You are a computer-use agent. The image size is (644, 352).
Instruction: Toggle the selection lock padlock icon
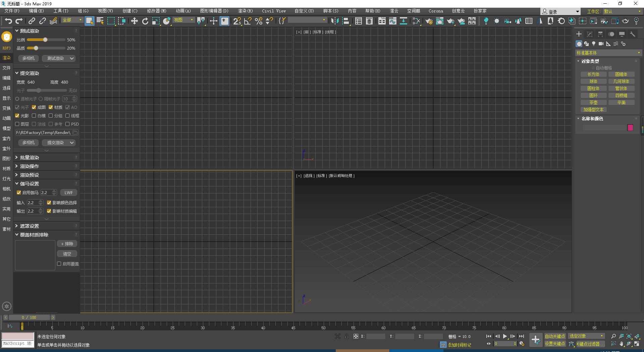(x=347, y=336)
